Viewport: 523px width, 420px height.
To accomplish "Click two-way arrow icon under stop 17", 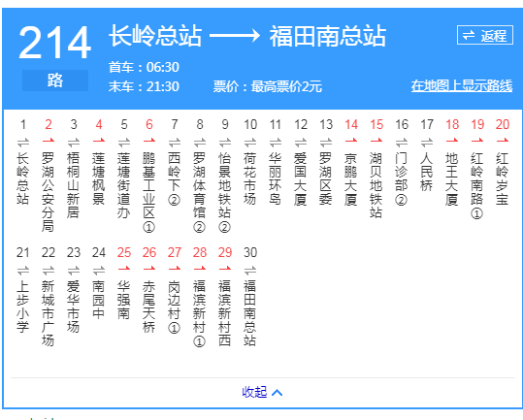I will (427, 143).
